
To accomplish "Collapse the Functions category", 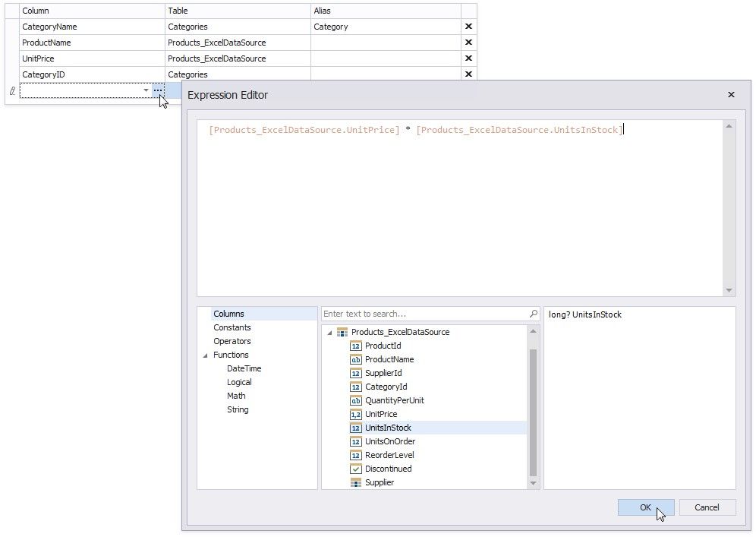I will tap(205, 355).
